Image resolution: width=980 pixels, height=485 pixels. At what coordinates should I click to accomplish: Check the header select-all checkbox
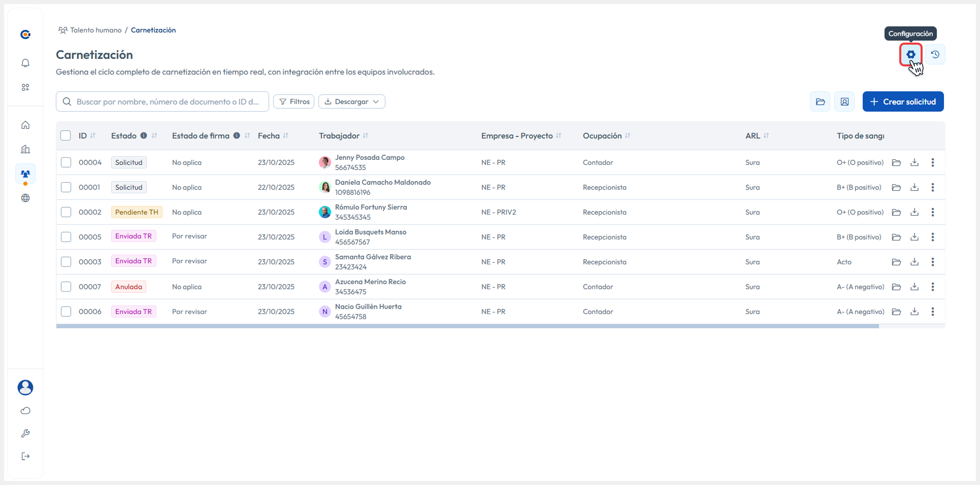point(66,135)
